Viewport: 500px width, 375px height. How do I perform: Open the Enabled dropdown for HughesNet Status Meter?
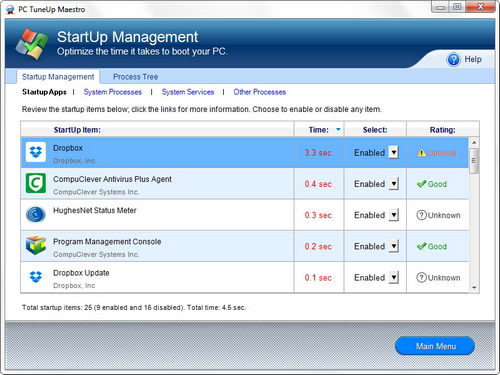394,215
